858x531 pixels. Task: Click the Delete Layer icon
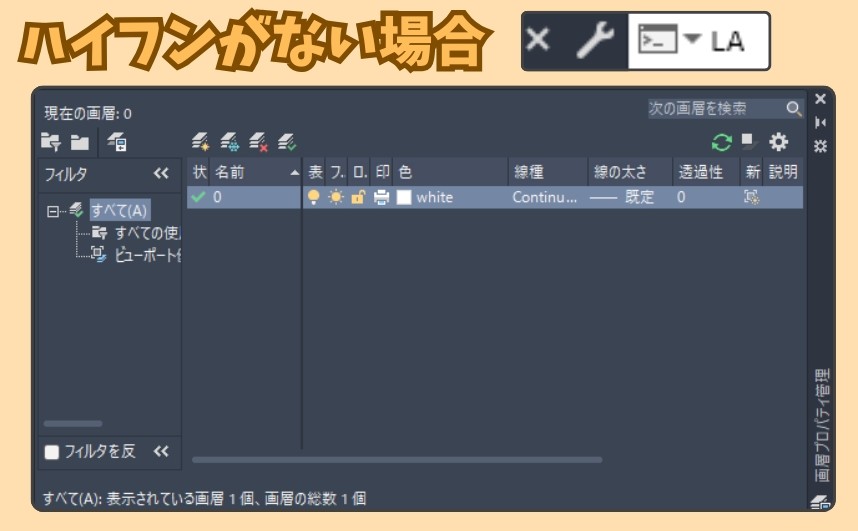pyautogui.click(x=258, y=142)
